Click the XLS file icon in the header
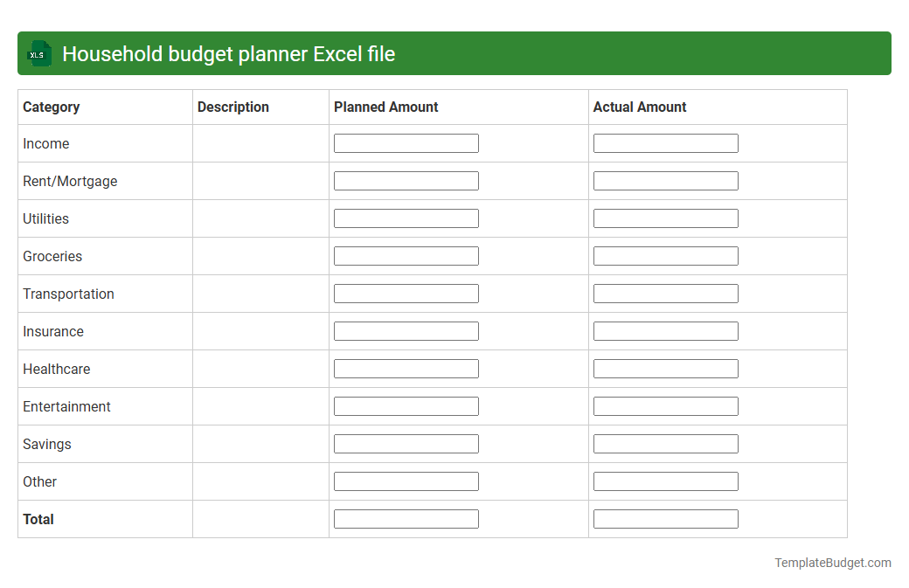 point(38,53)
